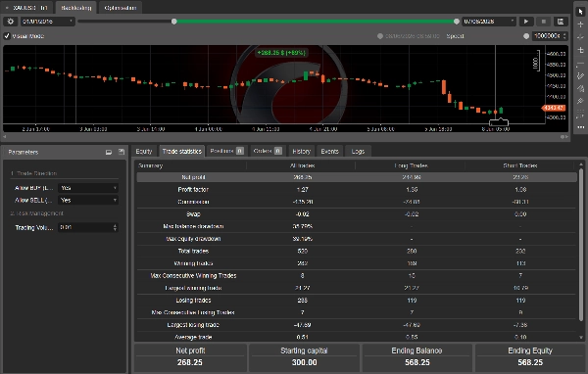Viewport: 588px width, 374px height.
Task: Switch to the Optimization tab
Action: (x=121, y=8)
